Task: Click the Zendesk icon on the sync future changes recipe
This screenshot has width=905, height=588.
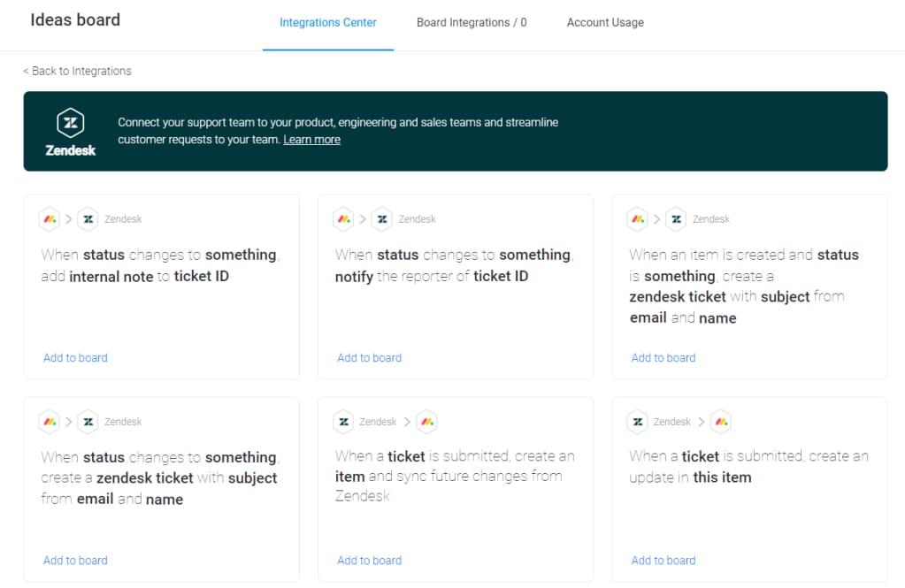Action: [343, 422]
